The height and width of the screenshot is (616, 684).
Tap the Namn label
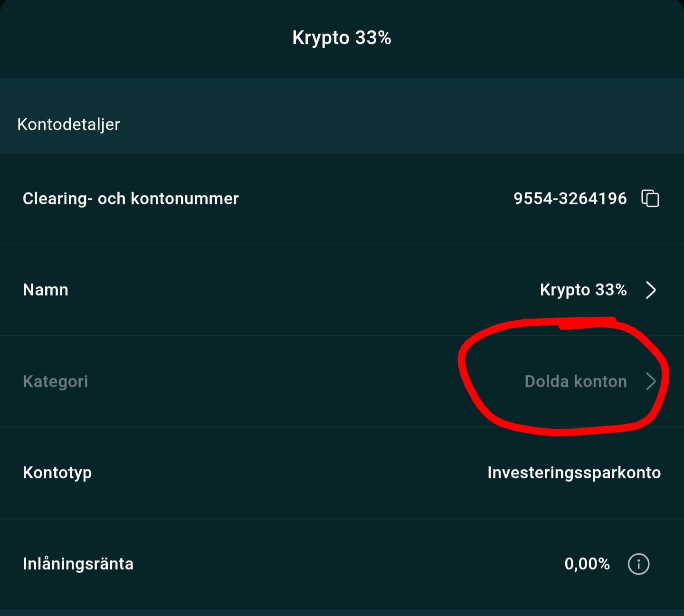(x=46, y=290)
